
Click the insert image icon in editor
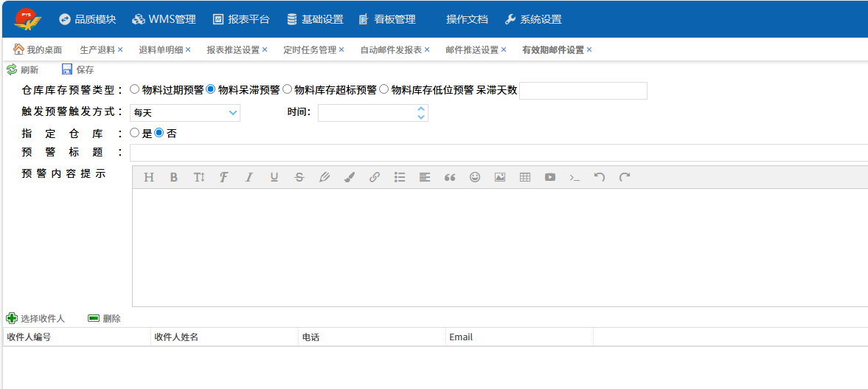click(x=500, y=177)
